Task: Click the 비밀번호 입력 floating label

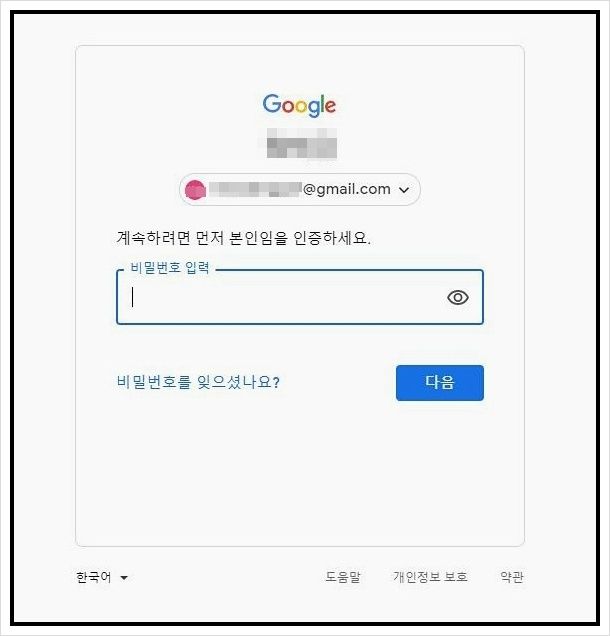Action: point(170,268)
